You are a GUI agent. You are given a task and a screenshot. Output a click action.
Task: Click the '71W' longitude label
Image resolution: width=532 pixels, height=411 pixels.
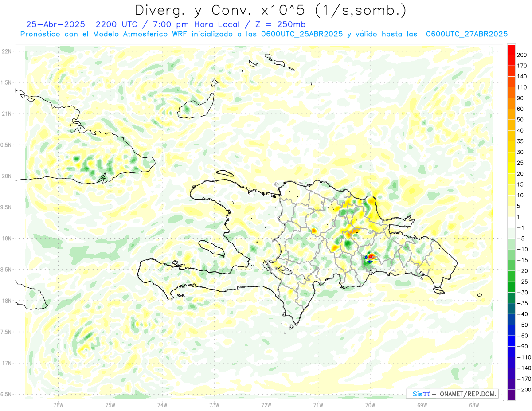click(x=318, y=405)
